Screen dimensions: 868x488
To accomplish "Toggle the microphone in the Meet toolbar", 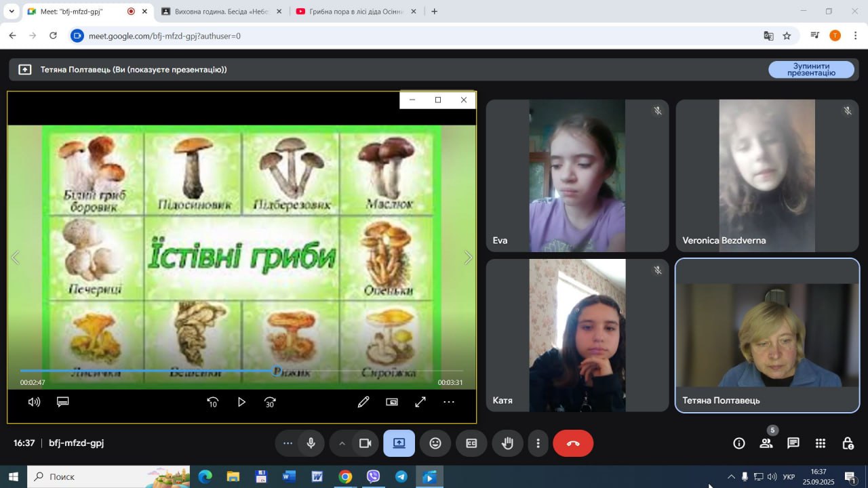I will (x=311, y=443).
